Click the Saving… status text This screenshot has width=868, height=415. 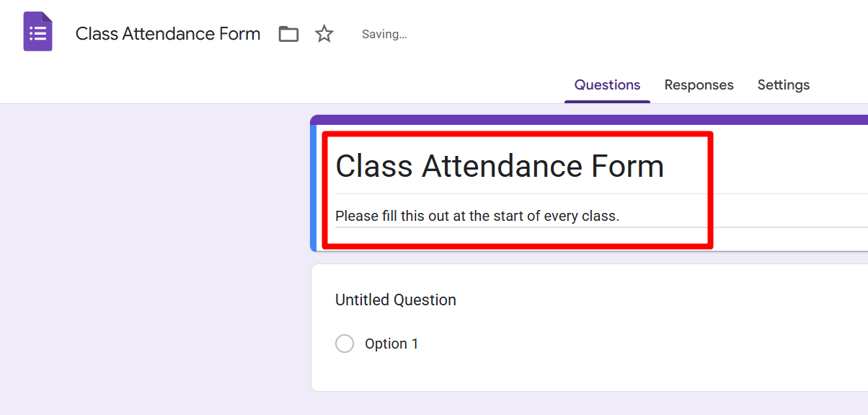tap(384, 35)
